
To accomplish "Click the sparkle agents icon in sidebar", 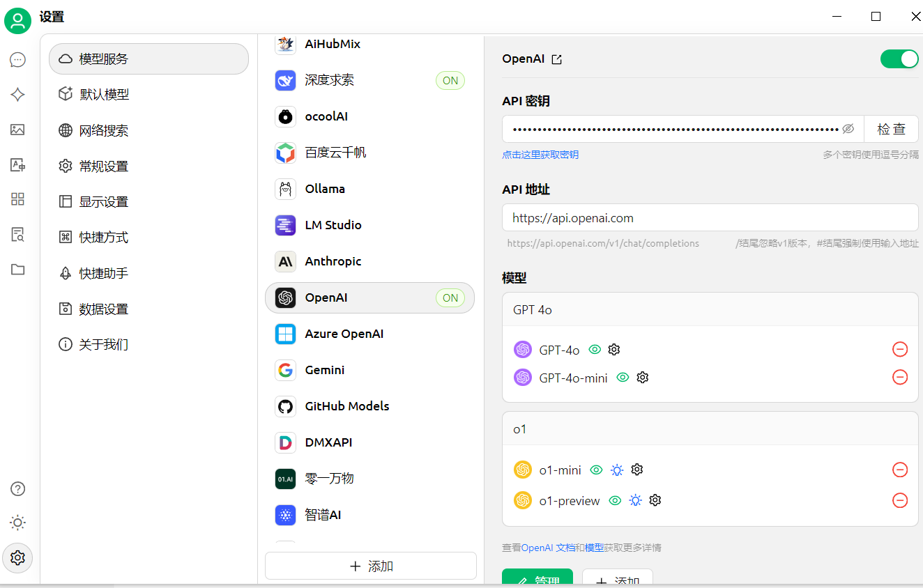I will coord(18,95).
